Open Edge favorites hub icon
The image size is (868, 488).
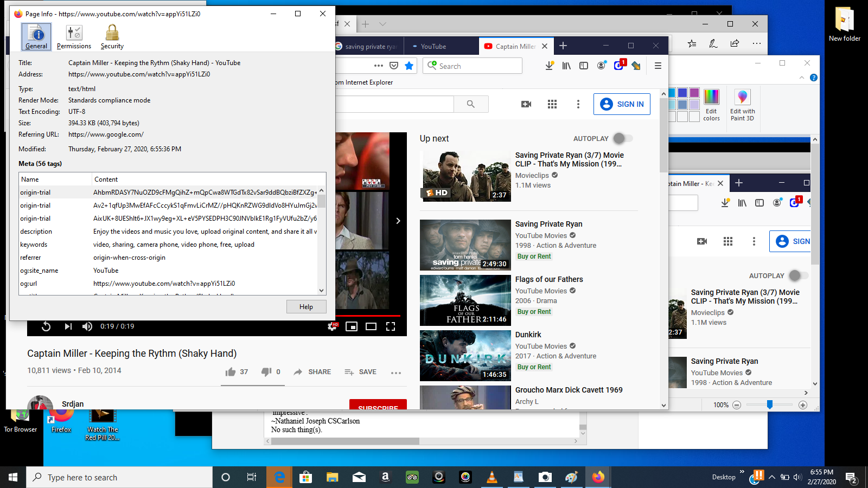(x=692, y=43)
